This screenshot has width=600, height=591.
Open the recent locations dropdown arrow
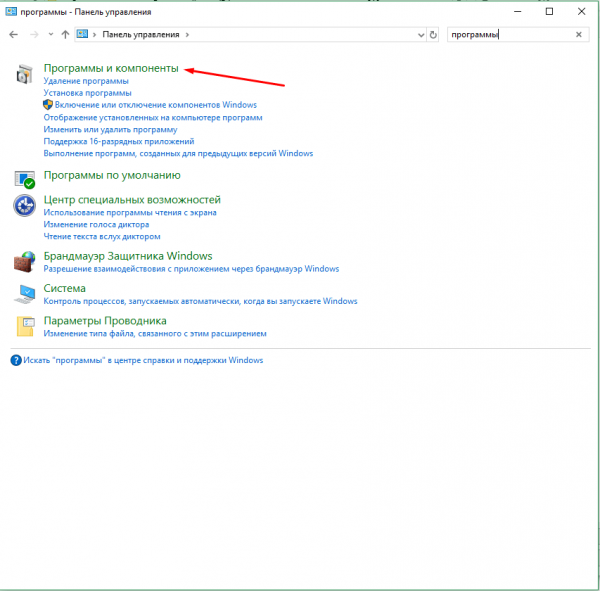[51, 34]
